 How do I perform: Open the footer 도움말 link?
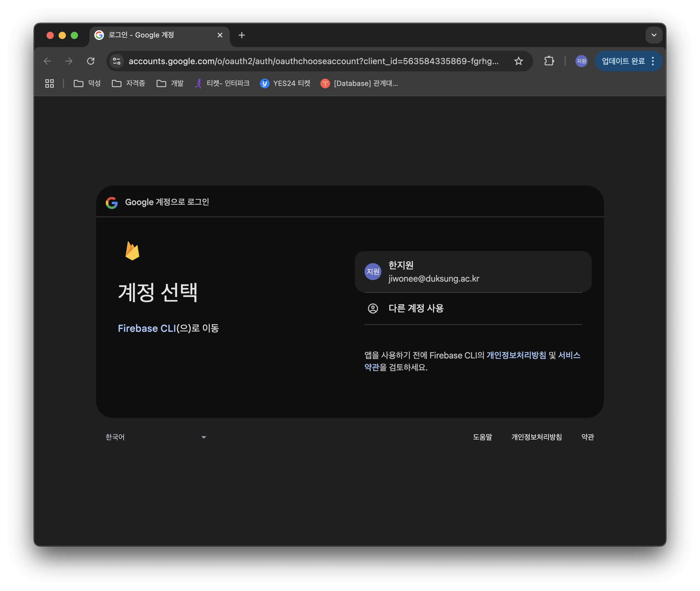coord(482,437)
